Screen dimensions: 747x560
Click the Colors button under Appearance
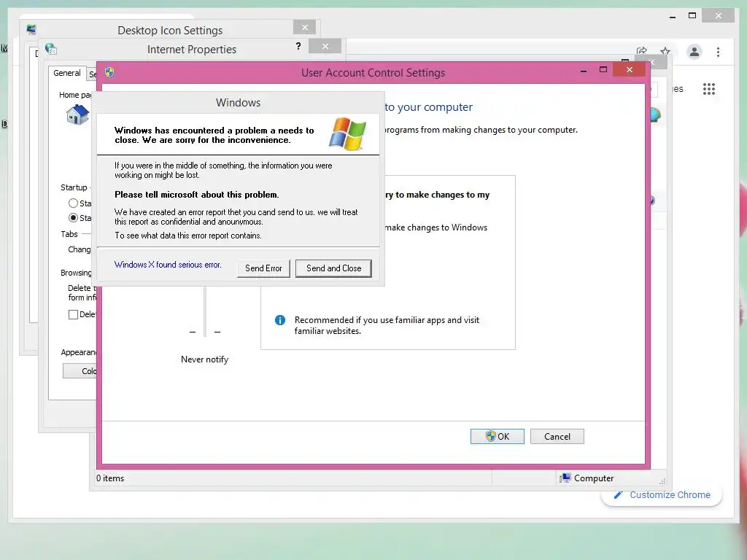pyautogui.click(x=80, y=371)
